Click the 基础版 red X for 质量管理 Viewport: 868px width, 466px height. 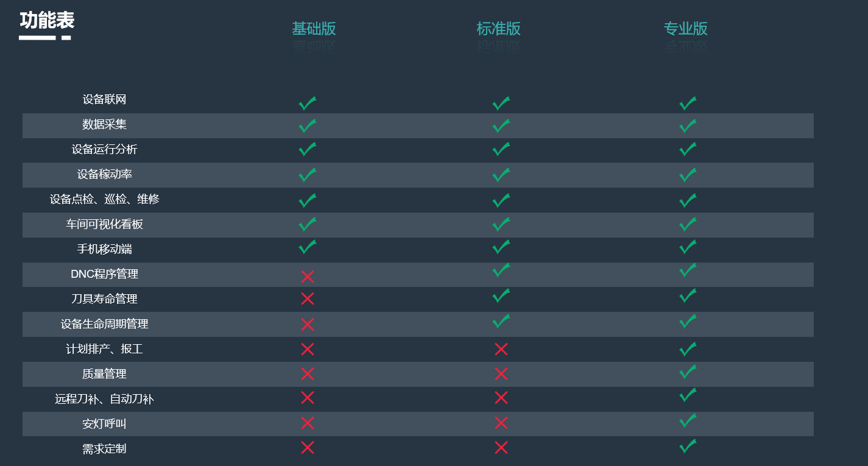pos(308,373)
